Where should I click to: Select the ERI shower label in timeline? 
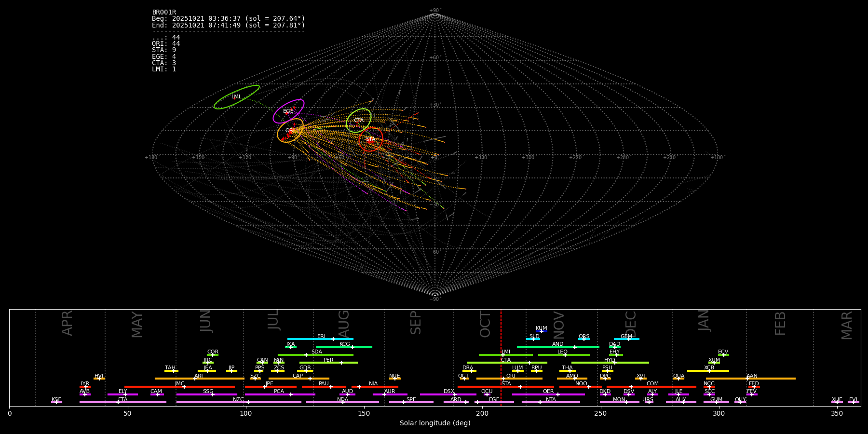click(322, 337)
